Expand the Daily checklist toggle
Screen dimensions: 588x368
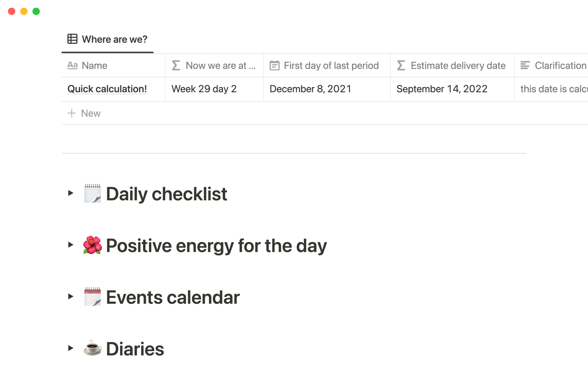[71, 193]
